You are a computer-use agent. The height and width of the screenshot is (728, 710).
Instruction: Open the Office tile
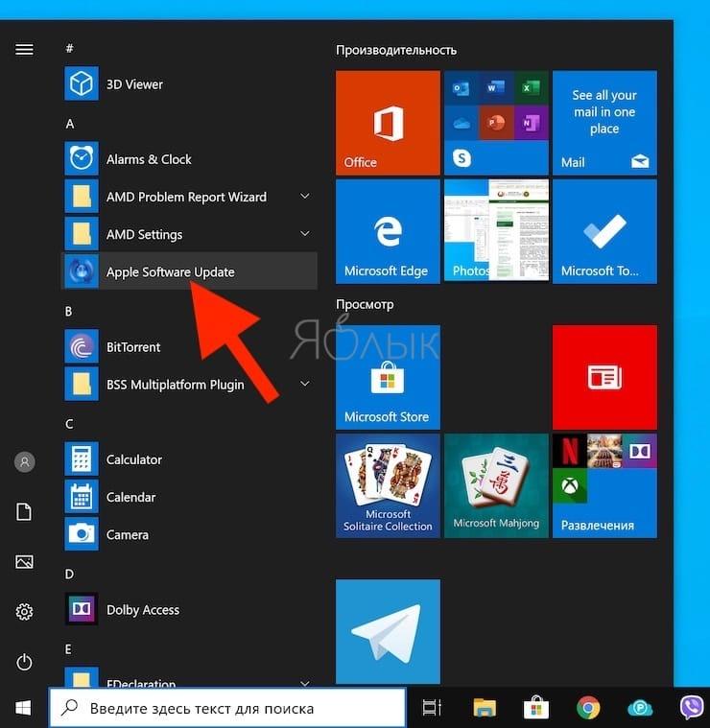(x=388, y=123)
